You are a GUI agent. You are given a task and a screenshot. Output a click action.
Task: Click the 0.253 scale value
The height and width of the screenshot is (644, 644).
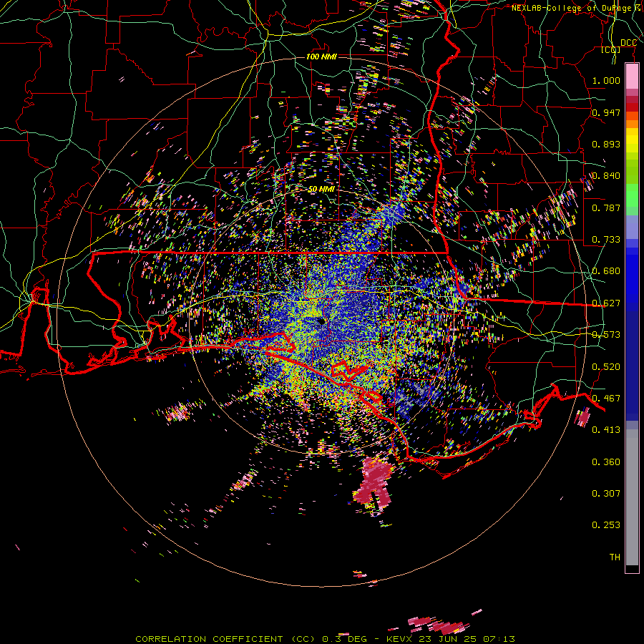pos(606,525)
